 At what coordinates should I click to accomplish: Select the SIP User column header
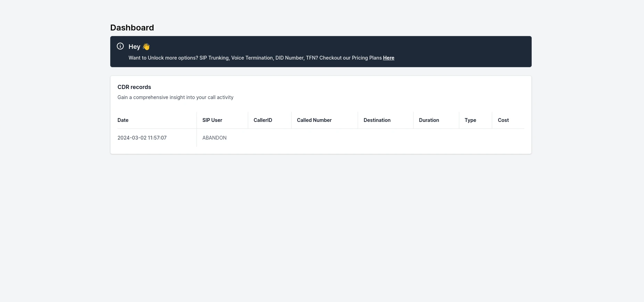pos(212,120)
